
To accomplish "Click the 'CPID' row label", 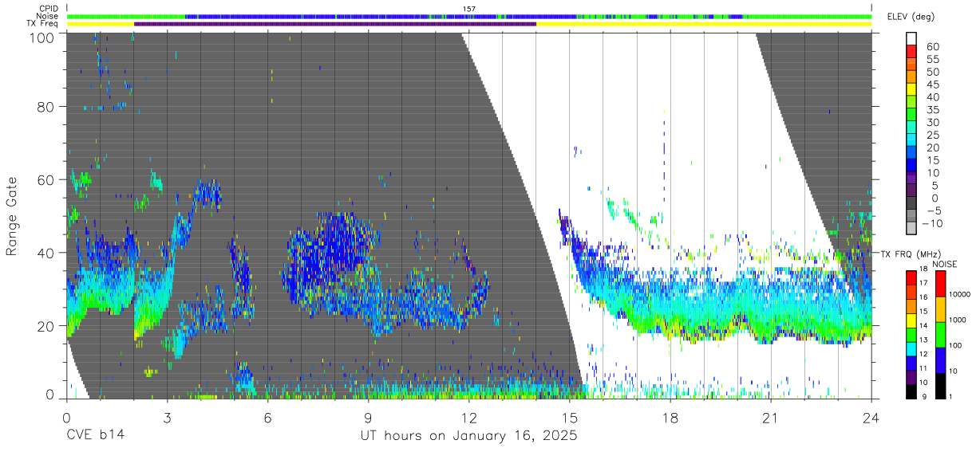I will [x=48, y=9].
